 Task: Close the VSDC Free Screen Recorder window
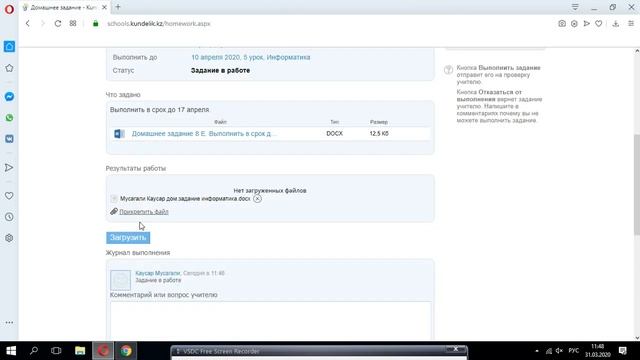(456, 349)
